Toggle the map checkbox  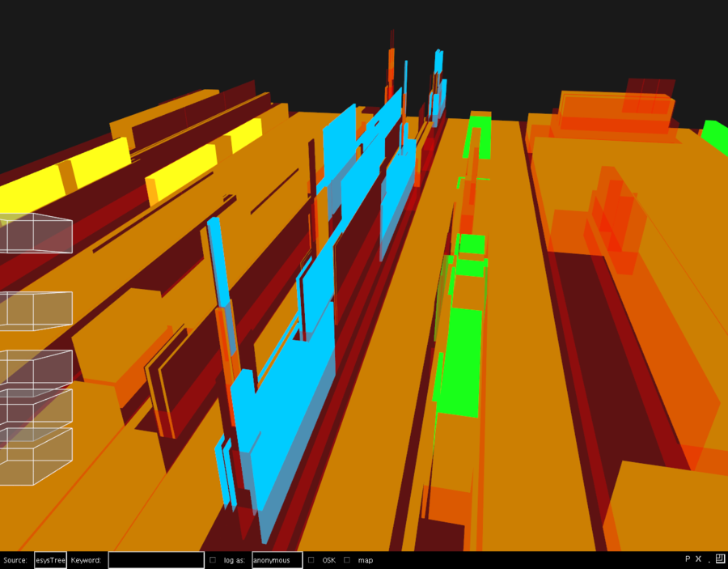[347, 560]
